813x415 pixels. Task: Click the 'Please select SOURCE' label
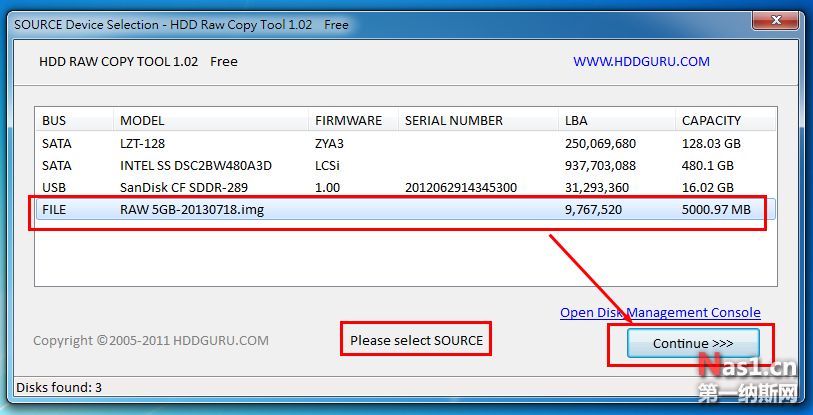(x=416, y=341)
